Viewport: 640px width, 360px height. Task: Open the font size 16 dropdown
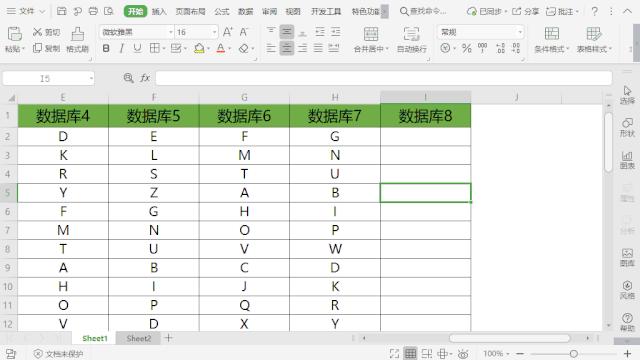coord(214,32)
